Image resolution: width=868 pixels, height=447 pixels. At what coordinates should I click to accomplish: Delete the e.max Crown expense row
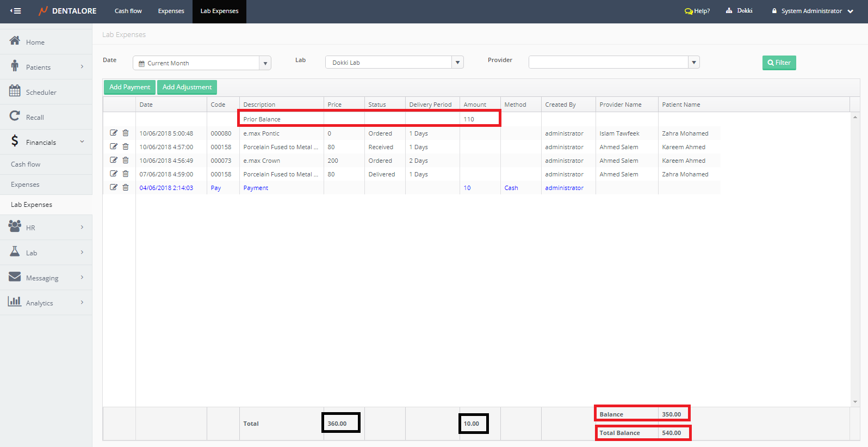[x=126, y=160]
